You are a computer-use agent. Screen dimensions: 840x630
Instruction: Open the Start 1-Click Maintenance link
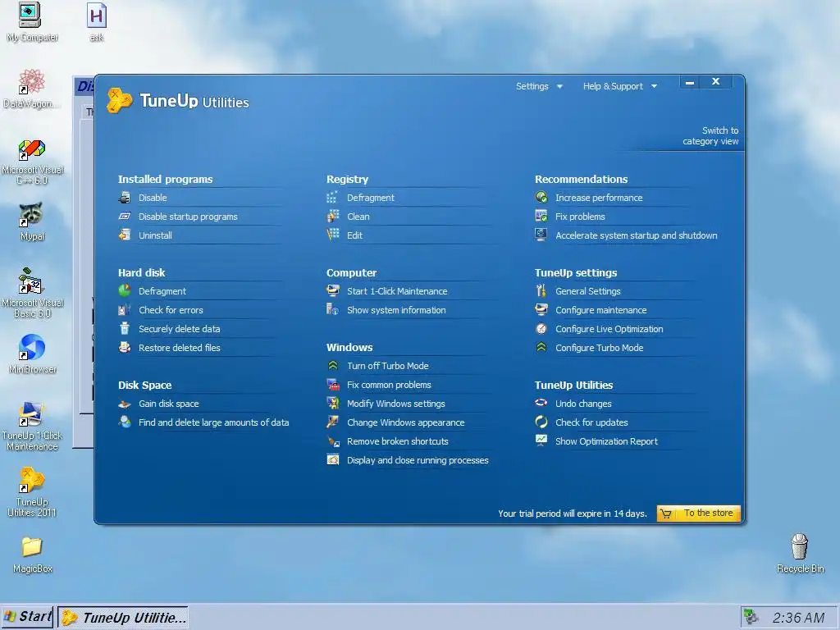coord(397,291)
